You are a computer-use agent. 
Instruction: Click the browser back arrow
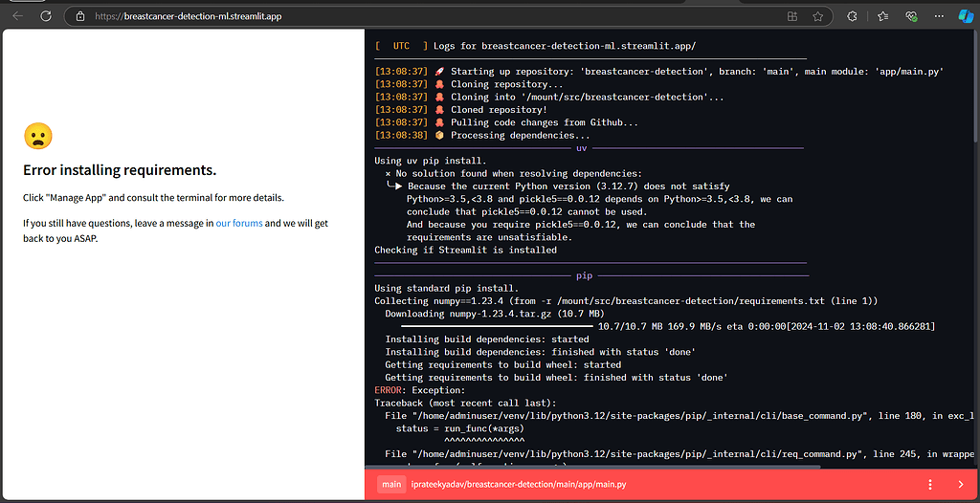17,16
